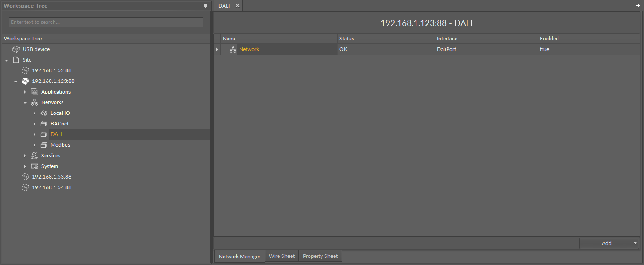Image resolution: width=644 pixels, height=265 pixels.
Task: Add a new tab with plus icon
Action: [638, 5]
